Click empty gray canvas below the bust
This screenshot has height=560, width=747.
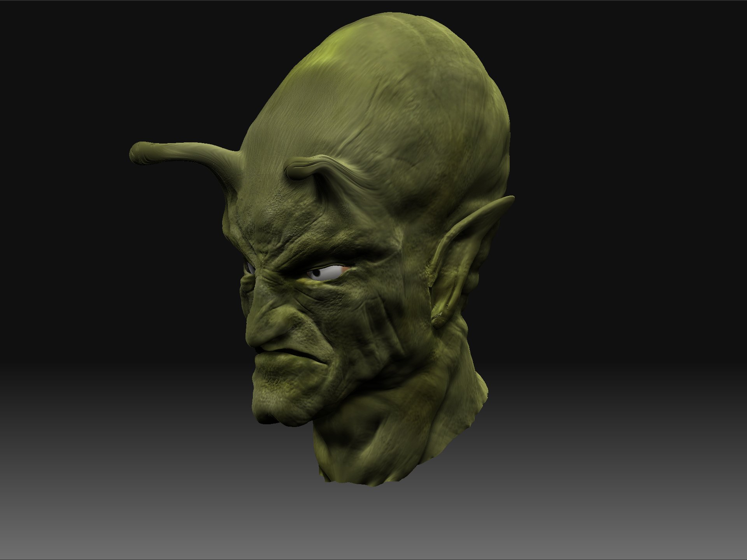tap(373, 525)
